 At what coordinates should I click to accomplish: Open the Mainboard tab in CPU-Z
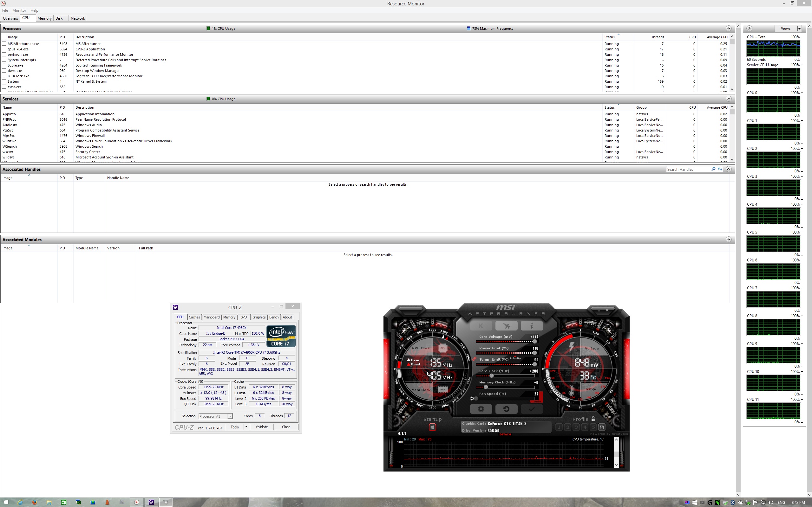211,317
